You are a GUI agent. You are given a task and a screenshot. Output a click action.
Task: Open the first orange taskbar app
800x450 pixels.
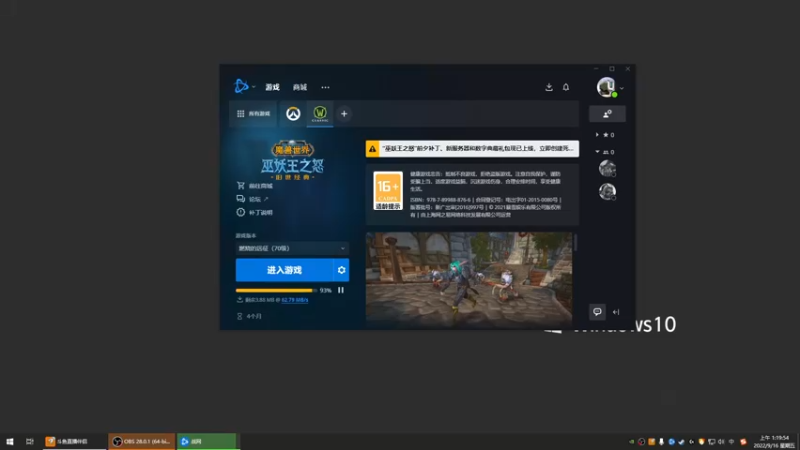coord(74,441)
